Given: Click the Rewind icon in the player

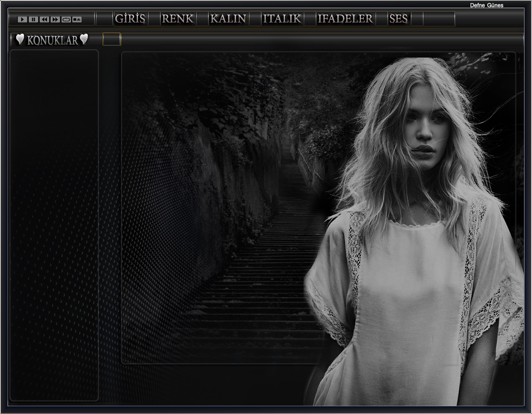Looking at the screenshot, I should [x=44, y=19].
